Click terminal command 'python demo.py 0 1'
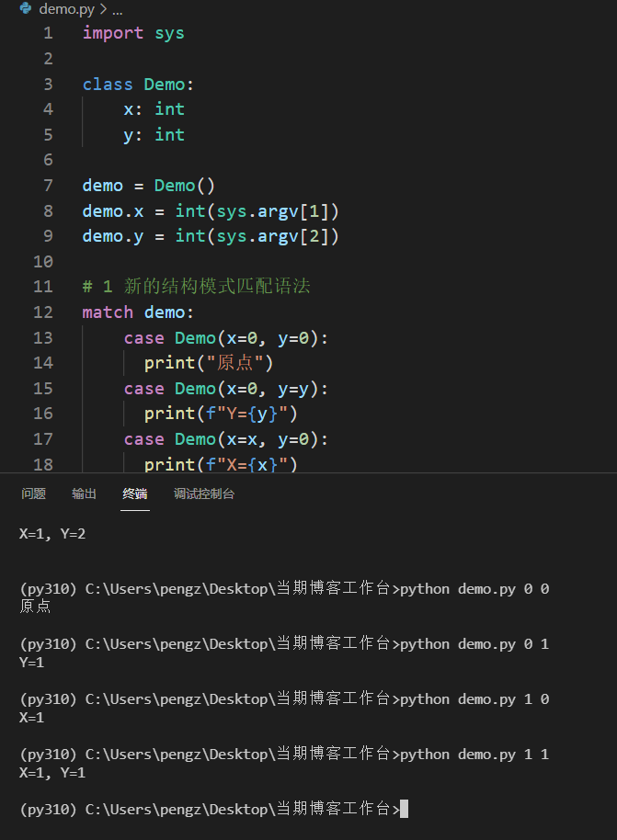The width and height of the screenshot is (617, 840). coord(474,644)
